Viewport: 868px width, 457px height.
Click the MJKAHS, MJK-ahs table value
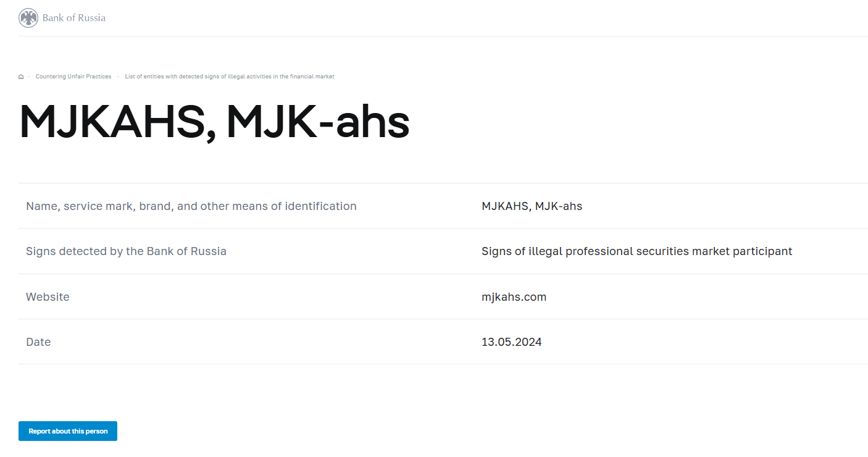click(x=532, y=206)
